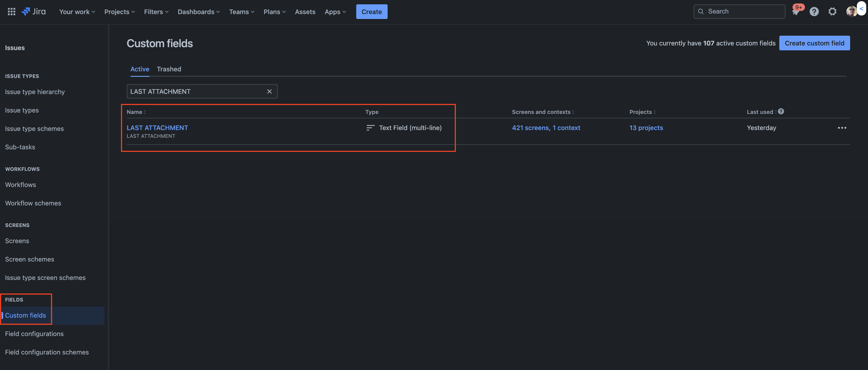Clear the LAST ATTACHMENT search filter
Image resolution: width=868 pixels, height=370 pixels.
(269, 91)
